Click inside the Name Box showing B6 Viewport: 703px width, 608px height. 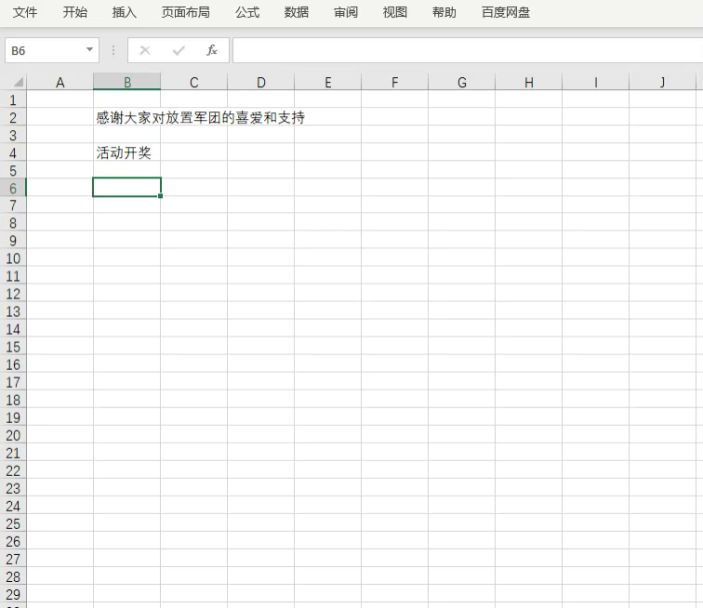click(45, 50)
